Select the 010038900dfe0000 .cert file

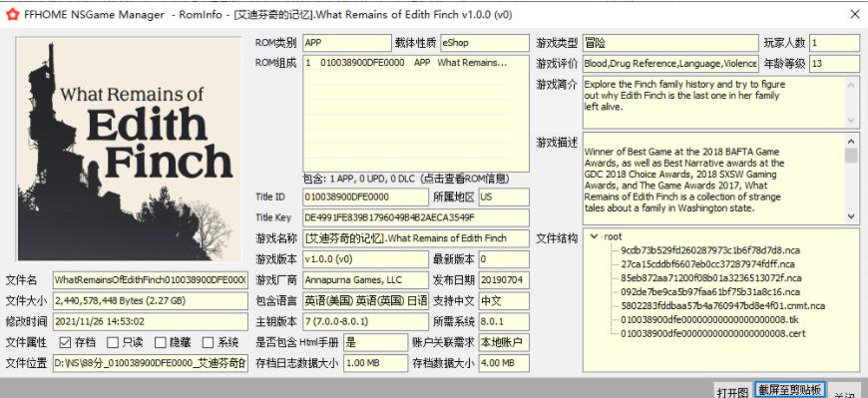pyautogui.click(x=712, y=333)
